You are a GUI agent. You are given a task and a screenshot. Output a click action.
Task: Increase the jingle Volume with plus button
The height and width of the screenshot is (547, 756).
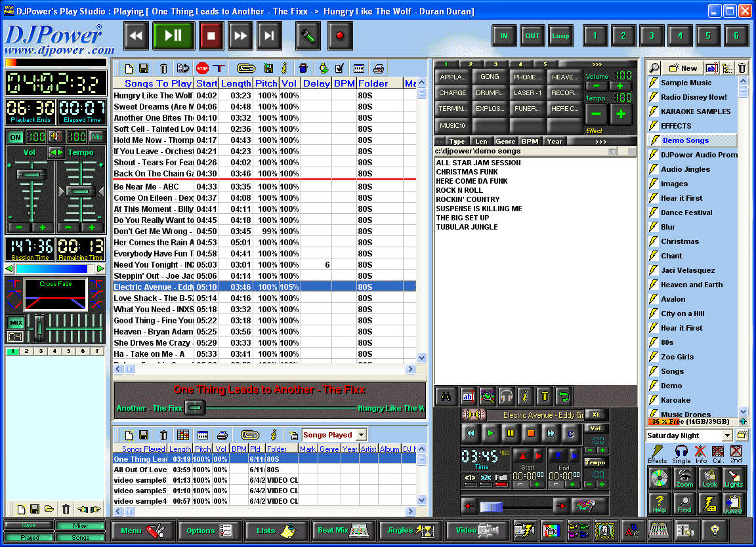tap(620, 87)
